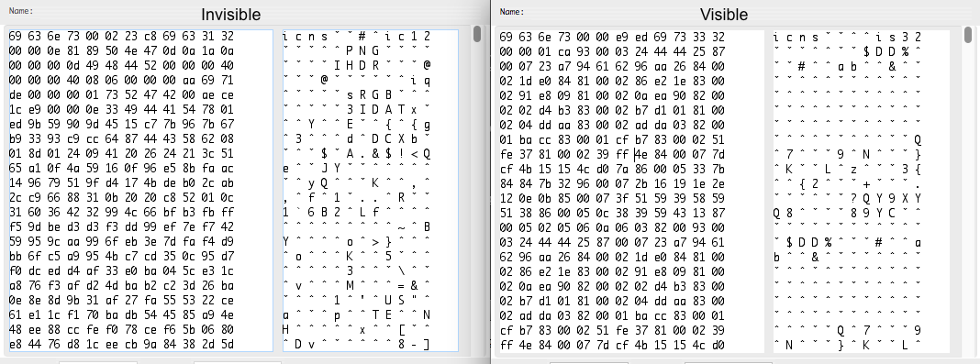Select hex row '2c c9 66 88 31 0b' in Invisible
Image resolution: width=980 pixels, height=364 pixels.
tap(122, 198)
